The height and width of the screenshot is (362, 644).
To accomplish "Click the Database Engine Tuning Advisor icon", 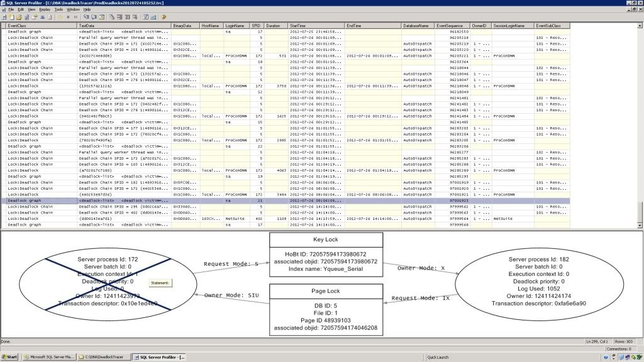I will pos(146,17).
